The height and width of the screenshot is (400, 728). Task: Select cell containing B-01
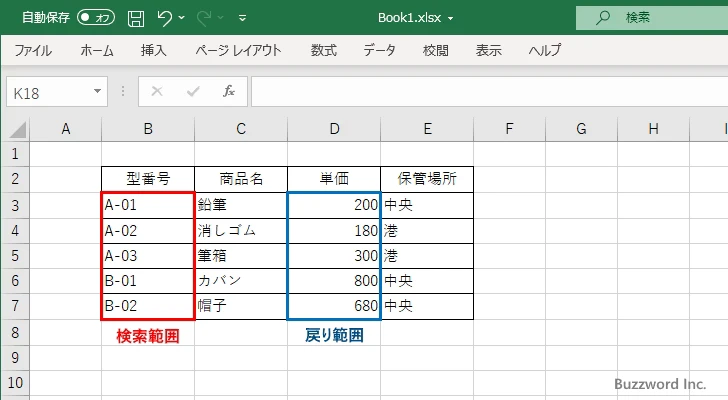(148, 281)
